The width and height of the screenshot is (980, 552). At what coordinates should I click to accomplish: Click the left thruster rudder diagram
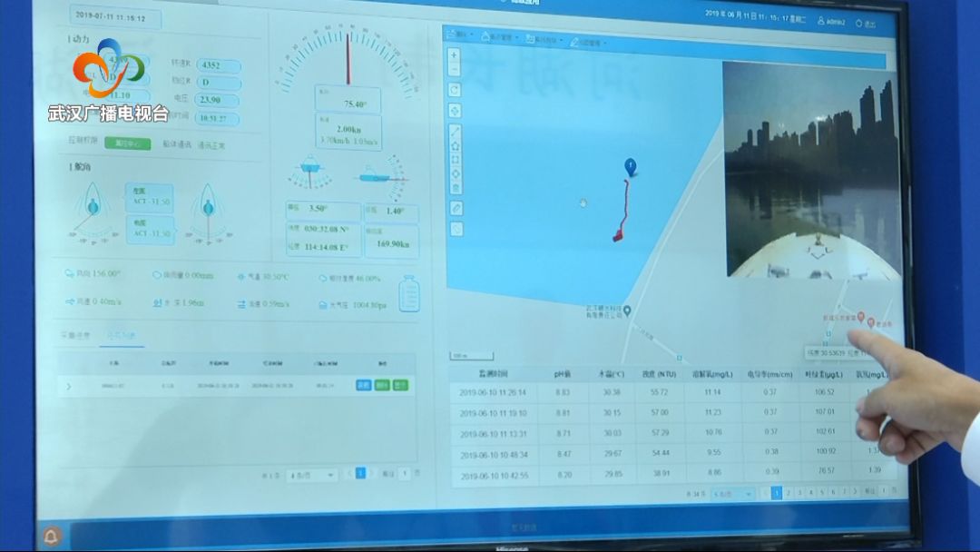pos(93,212)
